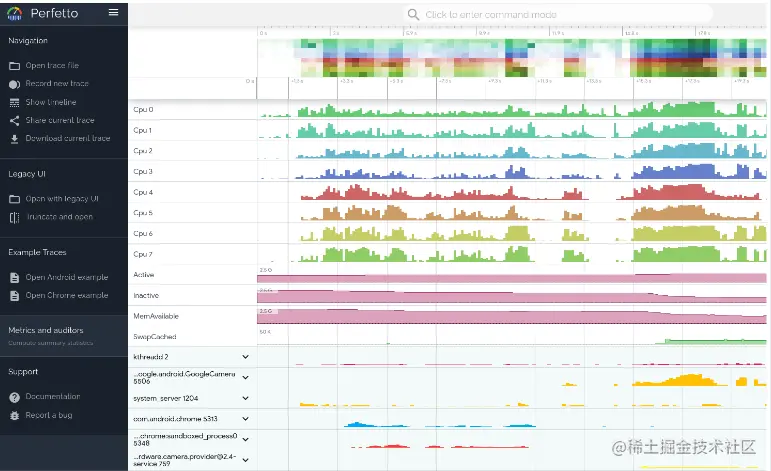Click the Open with legacy UI folder icon
The image size is (771, 471).
click(x=14, y=199)
